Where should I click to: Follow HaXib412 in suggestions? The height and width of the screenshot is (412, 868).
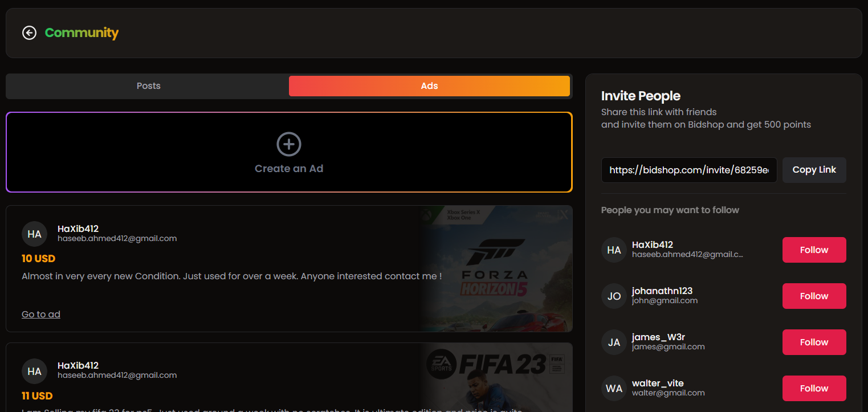pos(814,250)
